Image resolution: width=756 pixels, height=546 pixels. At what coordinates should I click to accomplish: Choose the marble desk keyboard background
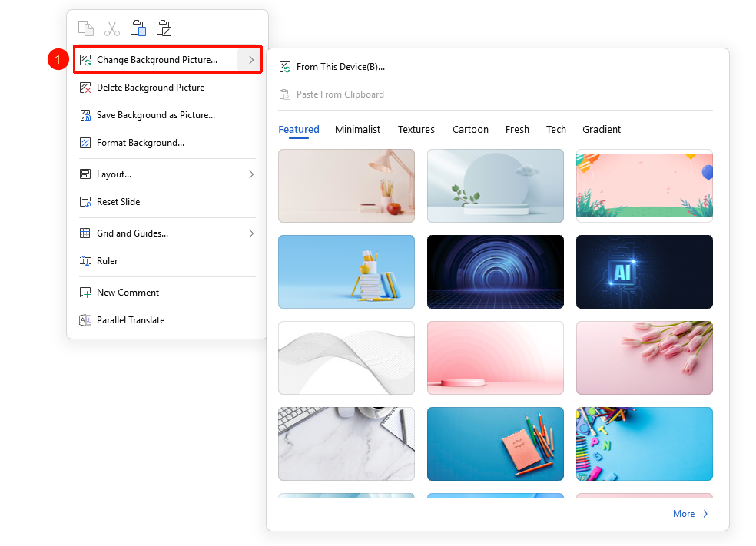[346, 444]
